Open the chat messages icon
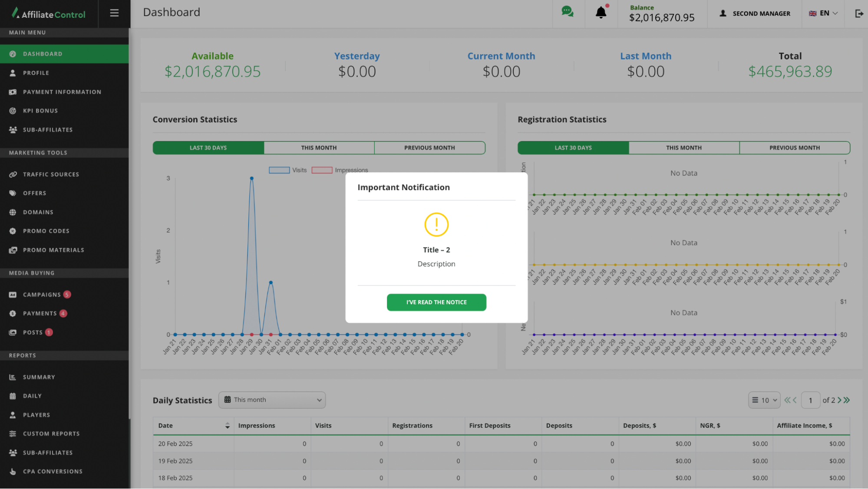868x489 pixels. (567, 12)
